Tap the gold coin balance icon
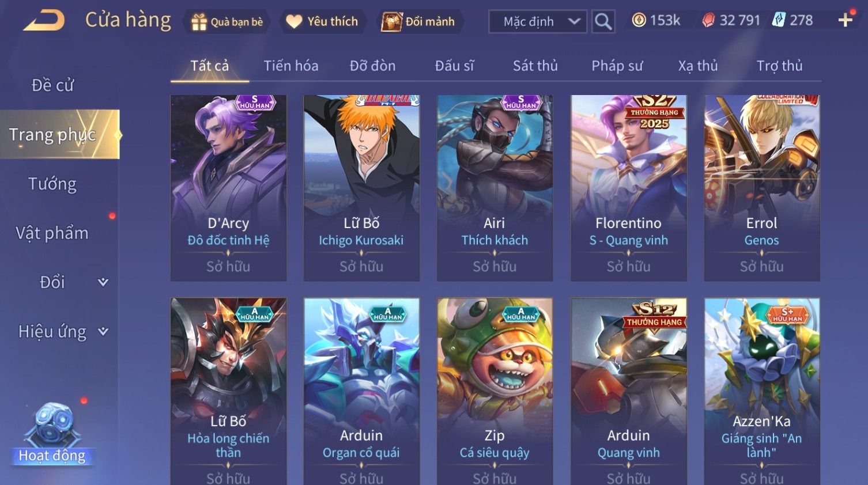Image resolution: width=868 pixels, height=485 pixels. (639, 20)
